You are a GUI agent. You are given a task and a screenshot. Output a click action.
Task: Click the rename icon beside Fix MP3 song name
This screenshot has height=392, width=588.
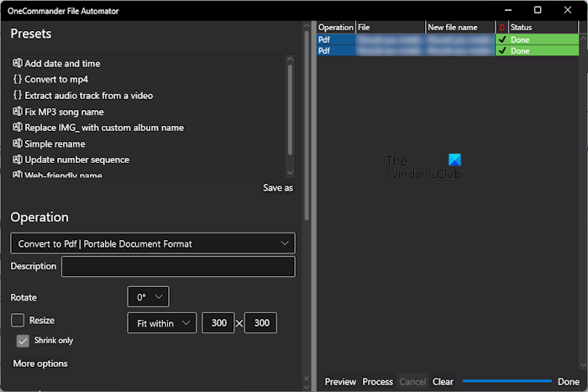[x=18, y=112]
